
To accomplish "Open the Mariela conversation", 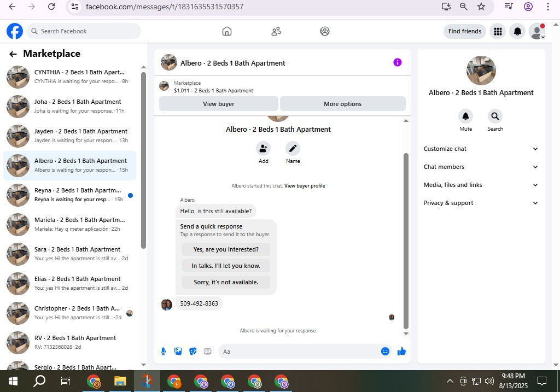I will [69, 225].
